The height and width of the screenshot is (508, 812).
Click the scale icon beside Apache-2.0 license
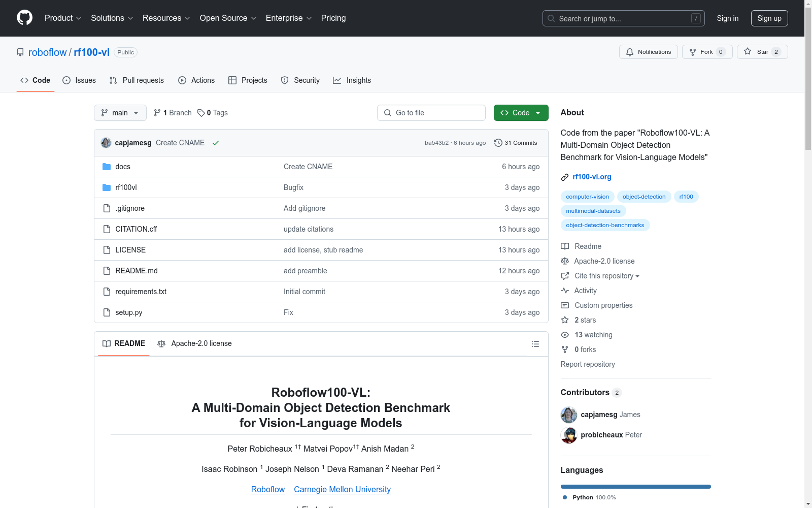(565, 261)
